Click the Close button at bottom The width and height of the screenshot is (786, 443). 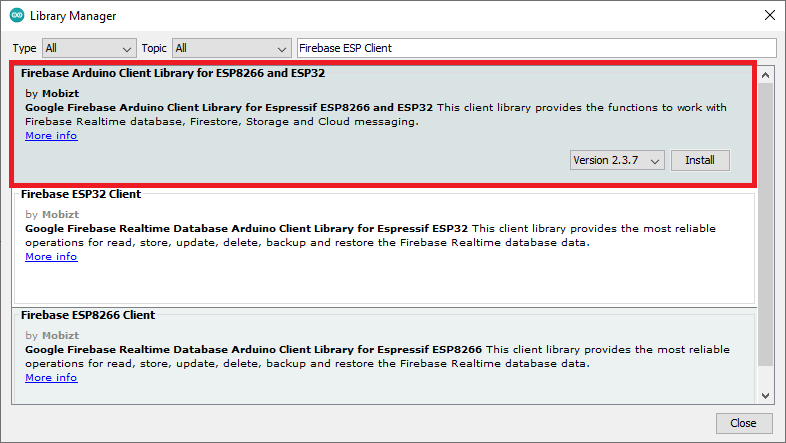(743, 423)
